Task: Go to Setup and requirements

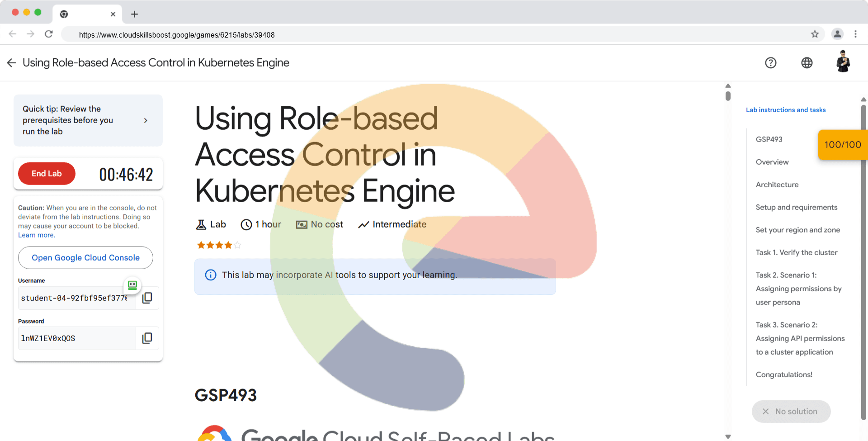Action: (x=797, y=207)
